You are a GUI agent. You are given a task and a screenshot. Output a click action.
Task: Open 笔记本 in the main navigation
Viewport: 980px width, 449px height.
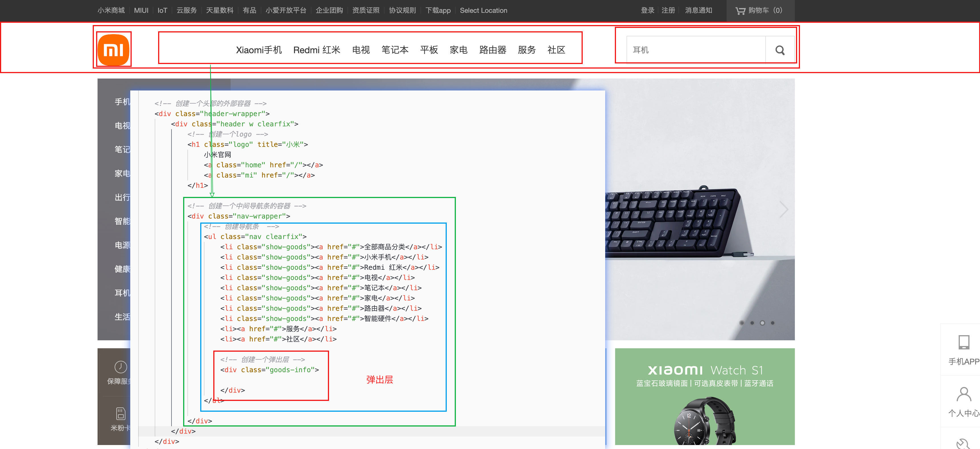pyautogui.click(x=395, y=50)
